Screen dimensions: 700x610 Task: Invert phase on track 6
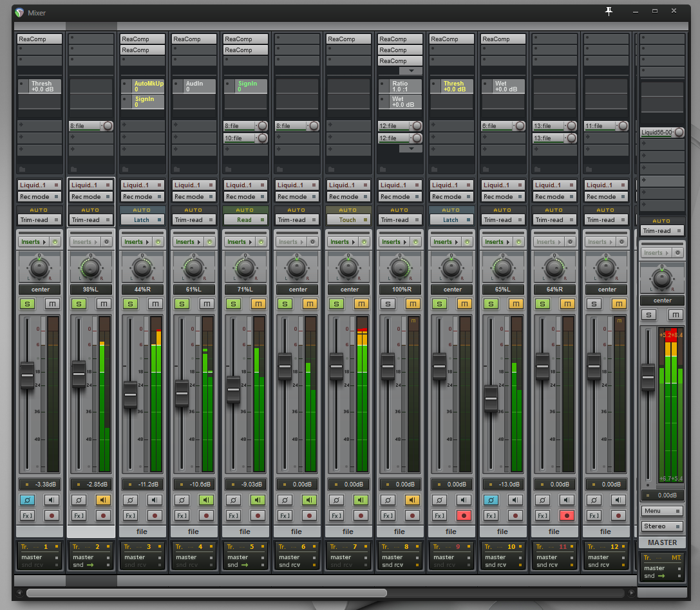[285, 500]
